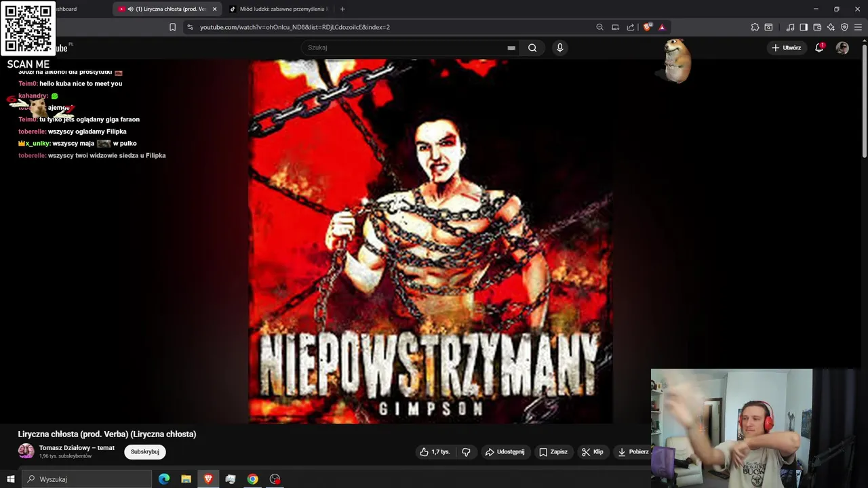Open Tomasz Działowy channel avatar
This screenshot has width=868, height=488.
click(x=26, y=451)
